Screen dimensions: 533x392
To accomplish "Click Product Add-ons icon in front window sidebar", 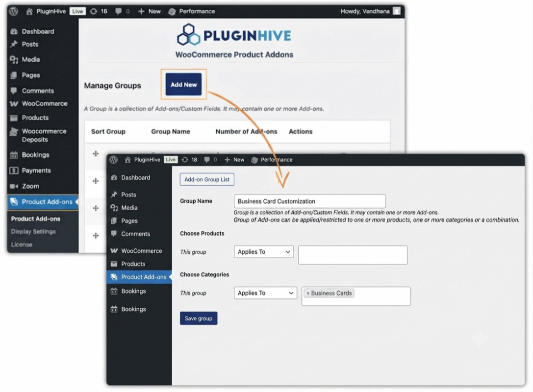I will coord(114,277).
